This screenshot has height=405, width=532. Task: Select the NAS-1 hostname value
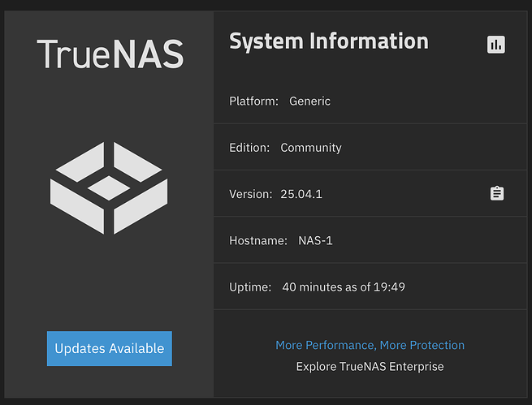tap(315, 240)
